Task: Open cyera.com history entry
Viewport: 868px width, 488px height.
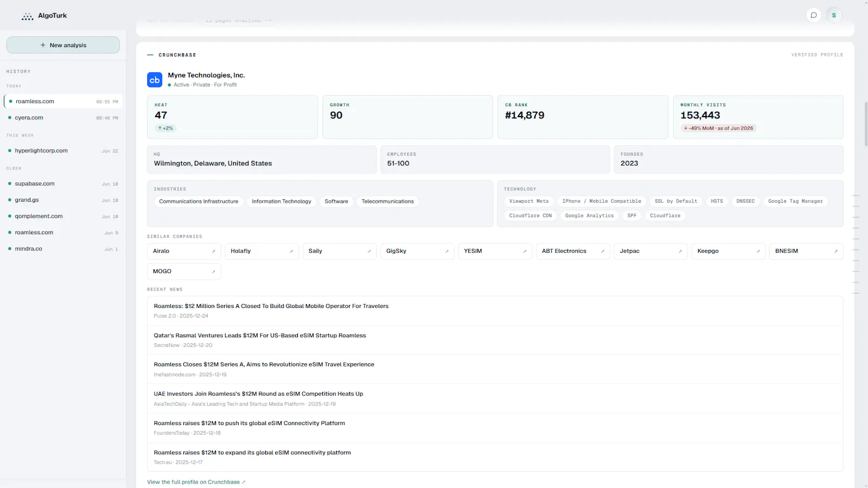Action: pyautogui.click(x=63, y=118)
